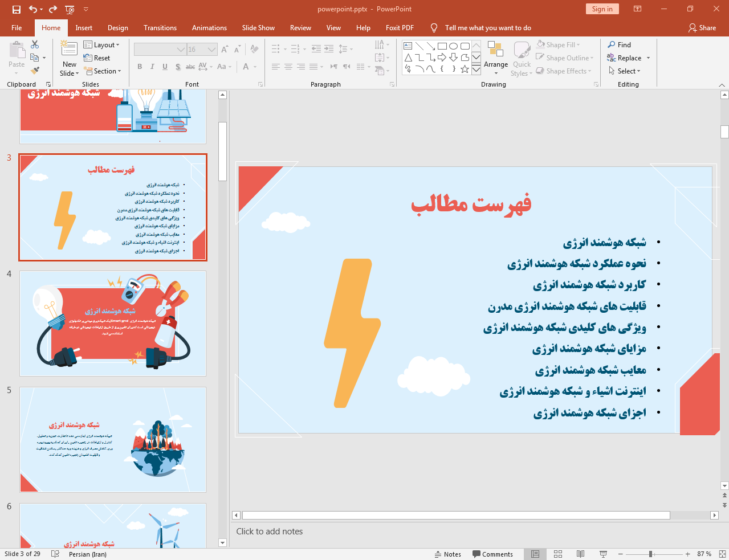Expand the Select dropdown in Editing
Viewport: 729px width, 560px height.
coord(625,71)
